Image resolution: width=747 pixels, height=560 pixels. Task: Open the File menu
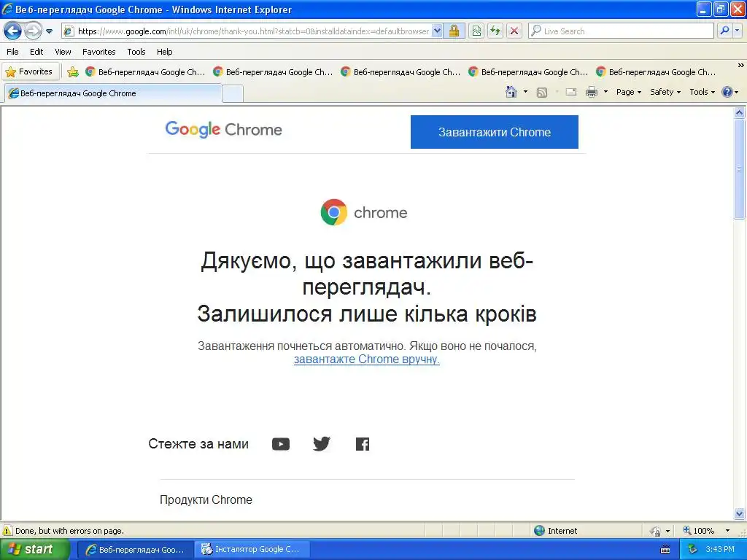coord(13,52)
